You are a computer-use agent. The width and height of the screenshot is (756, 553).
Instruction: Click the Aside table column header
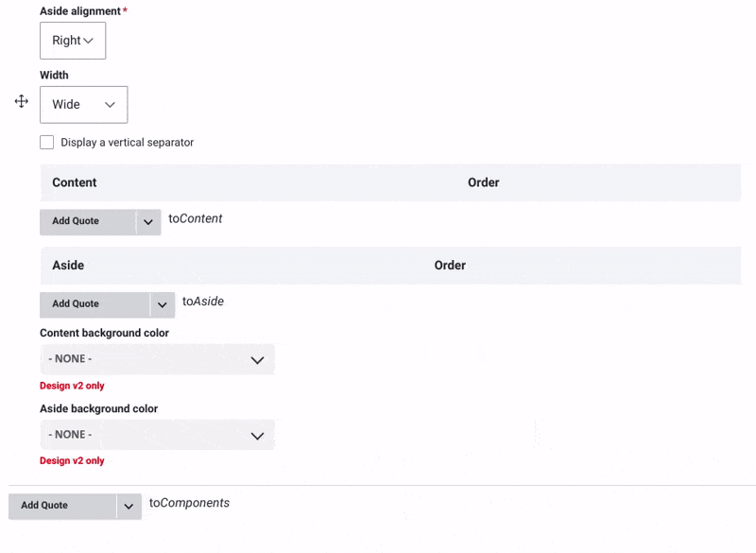(68, 266)
